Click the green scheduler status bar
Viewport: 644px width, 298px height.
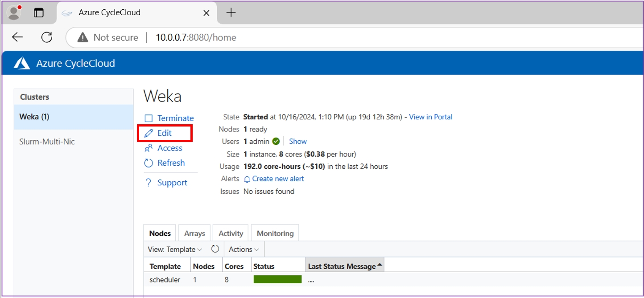click(x=277, y=280)
